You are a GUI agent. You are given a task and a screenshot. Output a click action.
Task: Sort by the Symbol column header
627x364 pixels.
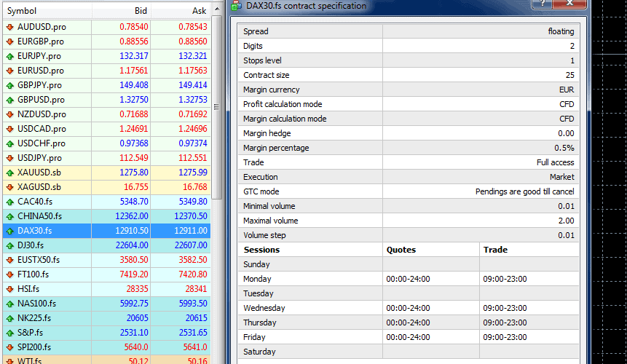point(47,11)
